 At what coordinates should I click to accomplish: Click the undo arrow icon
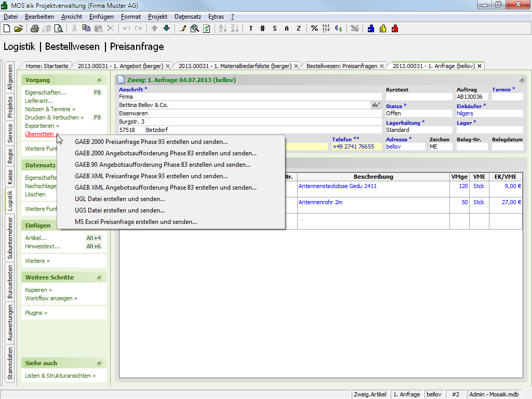point(127,29)
